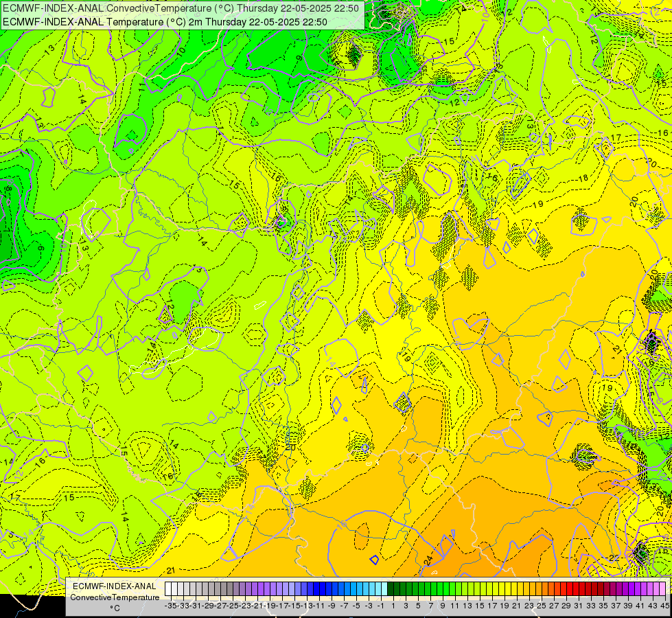
Task: Click the 25 label on legend scale
Action: (x=542, y=606)
